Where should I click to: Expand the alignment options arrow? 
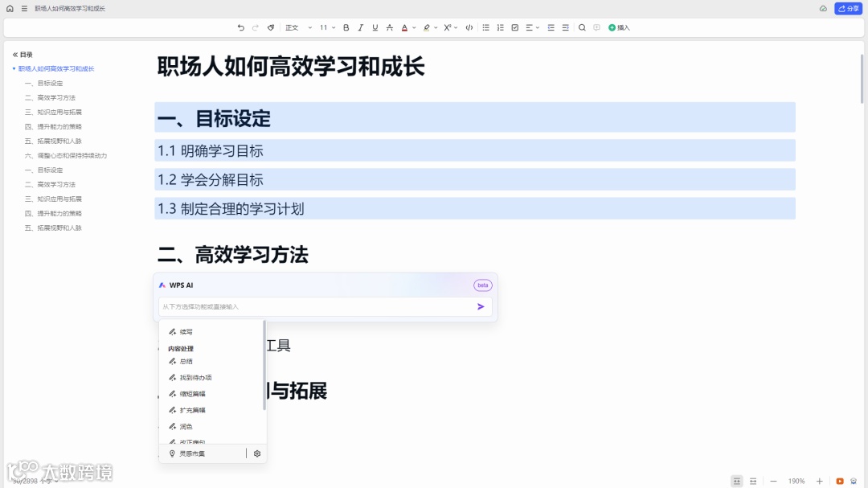tap(538, 27)
